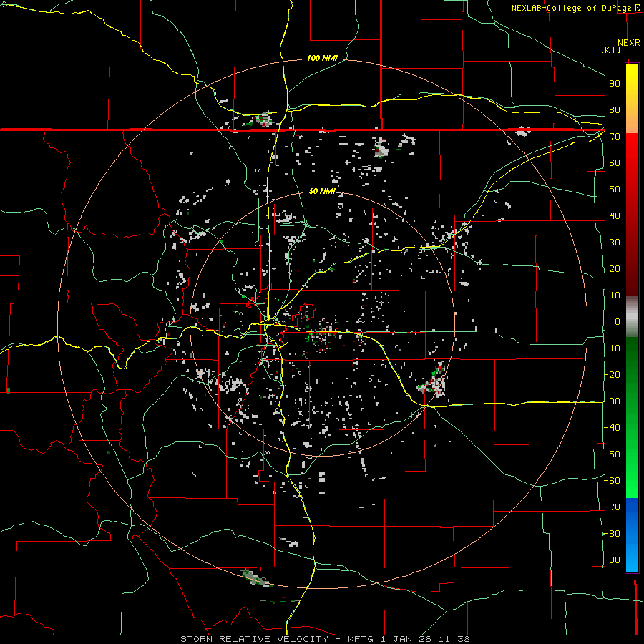Click the positive 20 scale label
The image size is (644, 644).
[615, 269]
